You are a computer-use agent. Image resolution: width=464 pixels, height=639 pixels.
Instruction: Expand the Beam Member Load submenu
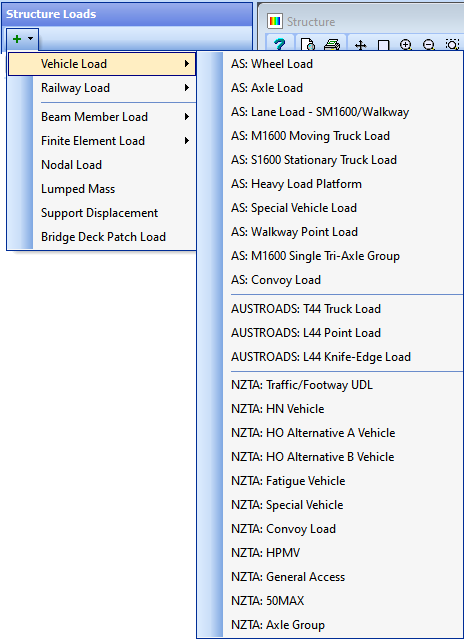point(102,117)
